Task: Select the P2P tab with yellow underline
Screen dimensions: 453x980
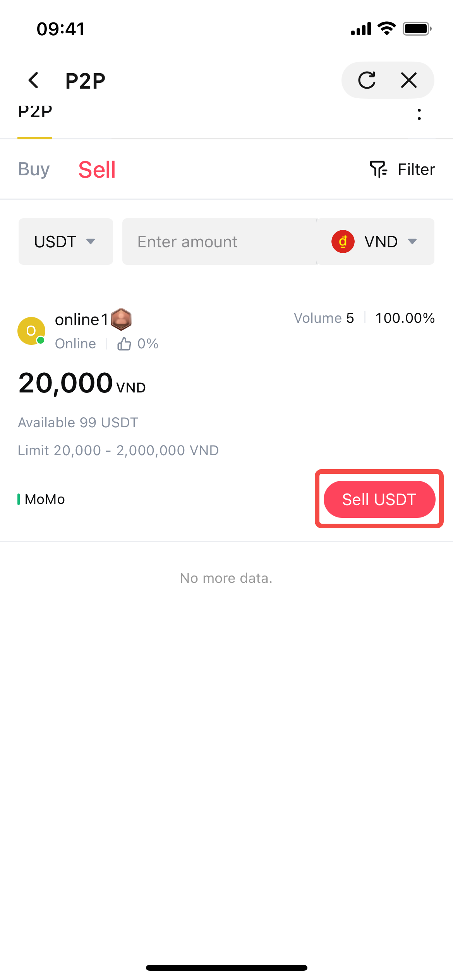Action: point(35,112)
